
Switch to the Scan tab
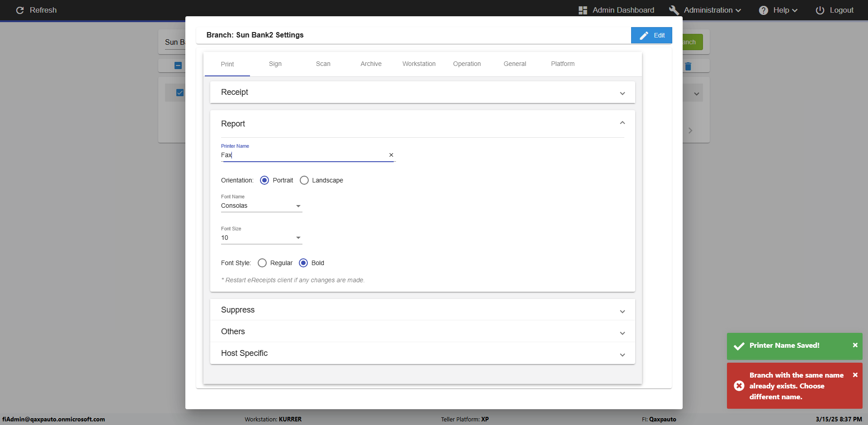(x=323, y=64)
